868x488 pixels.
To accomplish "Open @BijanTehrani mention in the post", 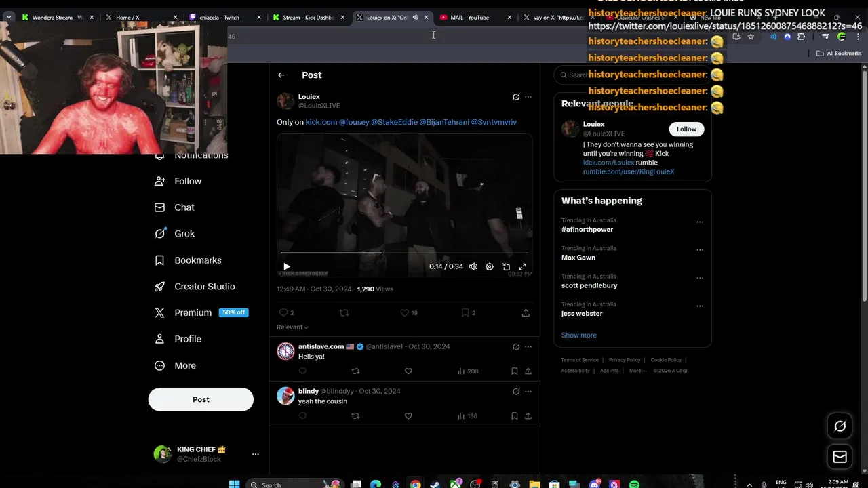I will pos(444,122).
